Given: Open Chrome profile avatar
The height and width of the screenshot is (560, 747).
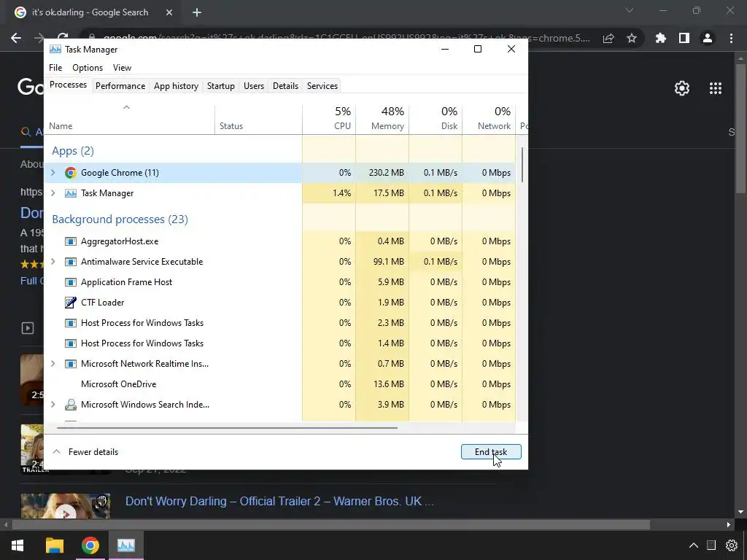Looking at the screenshot, I should click(x=708, y=38).
